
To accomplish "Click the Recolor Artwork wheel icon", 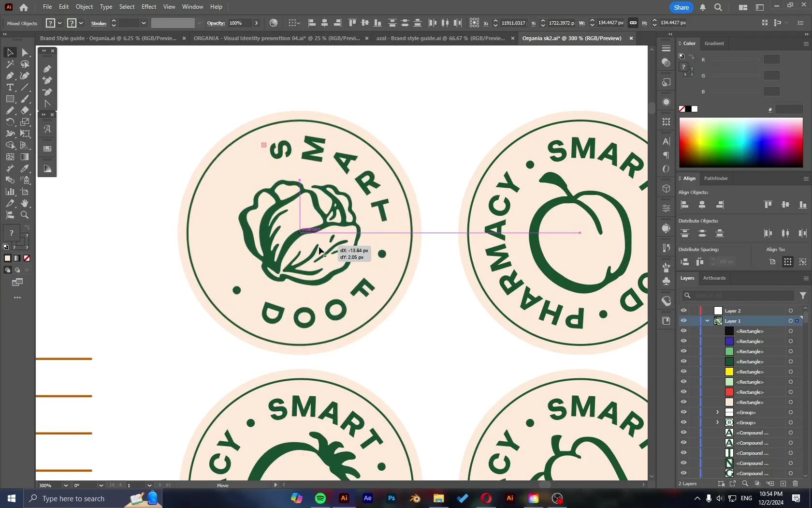I will 274,23.
